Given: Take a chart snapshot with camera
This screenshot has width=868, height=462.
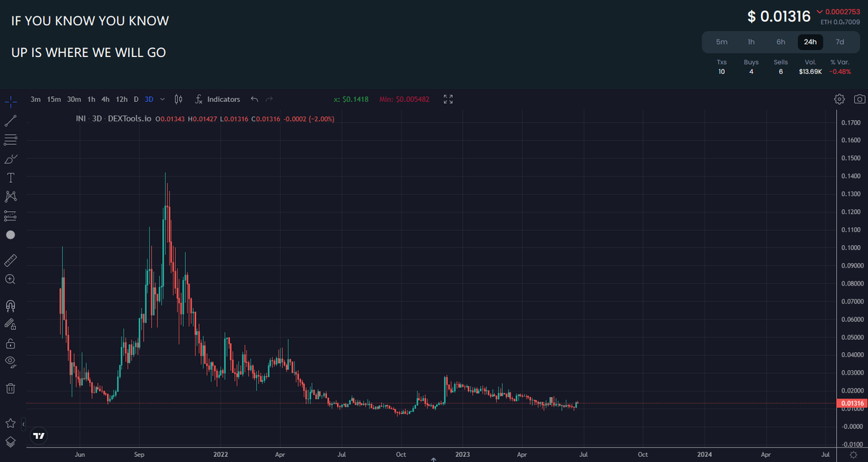Looking at the screenshot, I should tap(859, 99).
